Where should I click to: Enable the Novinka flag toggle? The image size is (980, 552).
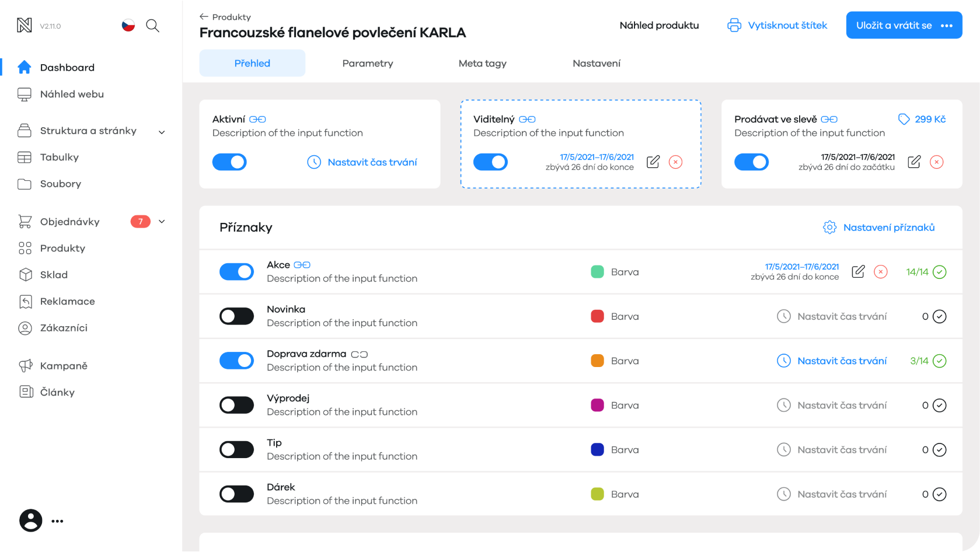coord(236,316)
